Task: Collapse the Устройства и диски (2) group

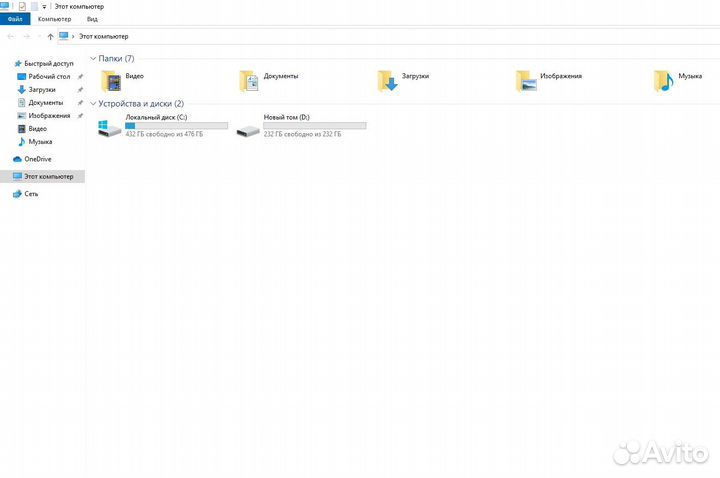Action: [x=94, y=103]
